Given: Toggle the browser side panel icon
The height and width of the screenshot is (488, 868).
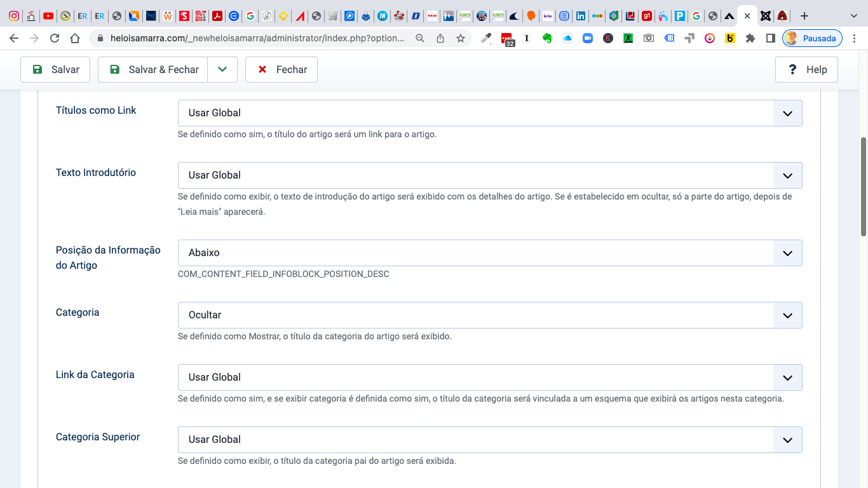Looking at the screenshot, I should (x=771, y=38).
